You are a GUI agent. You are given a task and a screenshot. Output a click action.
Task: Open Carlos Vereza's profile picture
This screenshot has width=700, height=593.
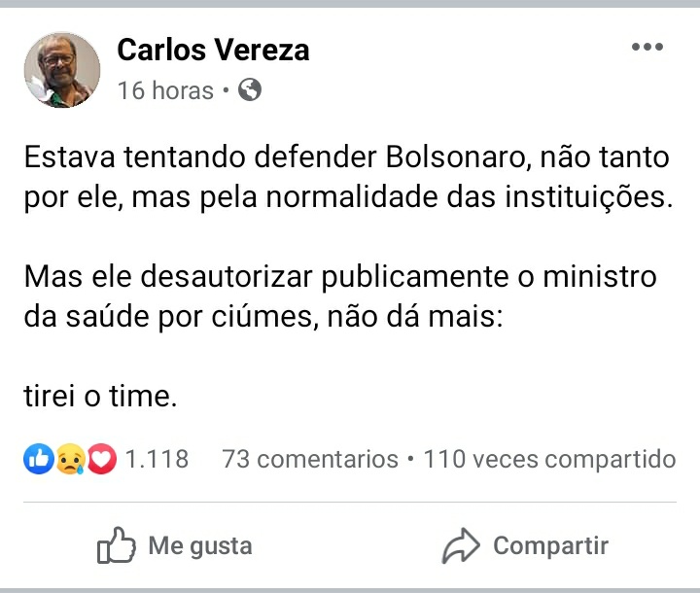62,70
